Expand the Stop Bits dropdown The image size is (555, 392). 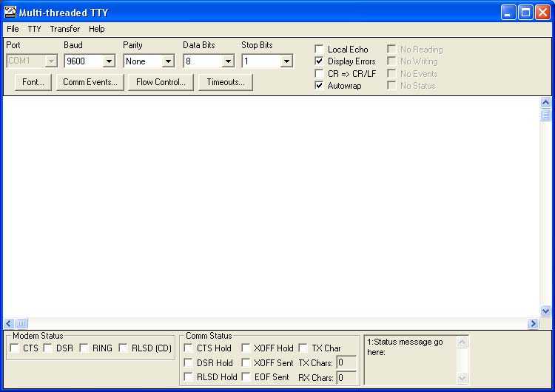[286, 61]
